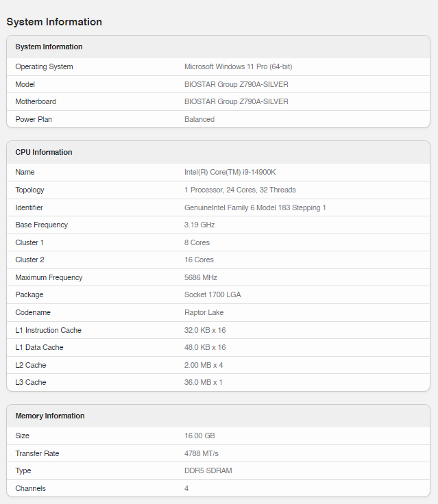Click Motherboard value 'BIOSTAR Group Z790A-SILVER'

pyautogui.click(x=236, y=101)
